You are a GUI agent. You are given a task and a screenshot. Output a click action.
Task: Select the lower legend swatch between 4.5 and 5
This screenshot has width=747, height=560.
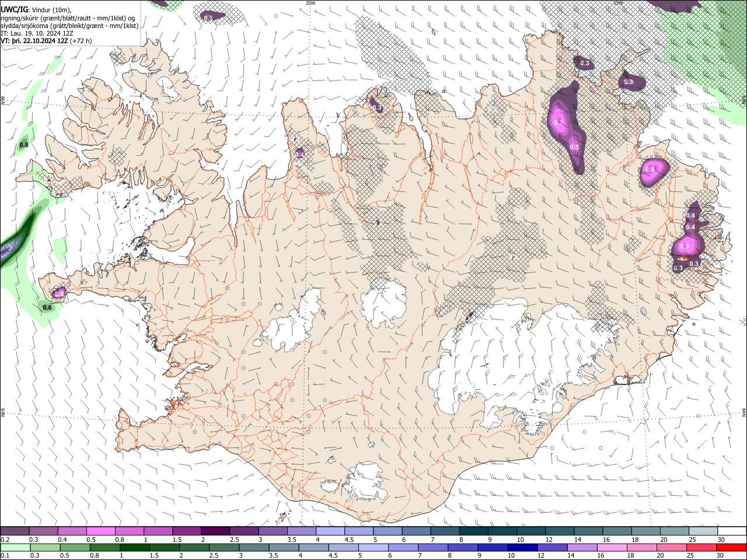[344, 548]
